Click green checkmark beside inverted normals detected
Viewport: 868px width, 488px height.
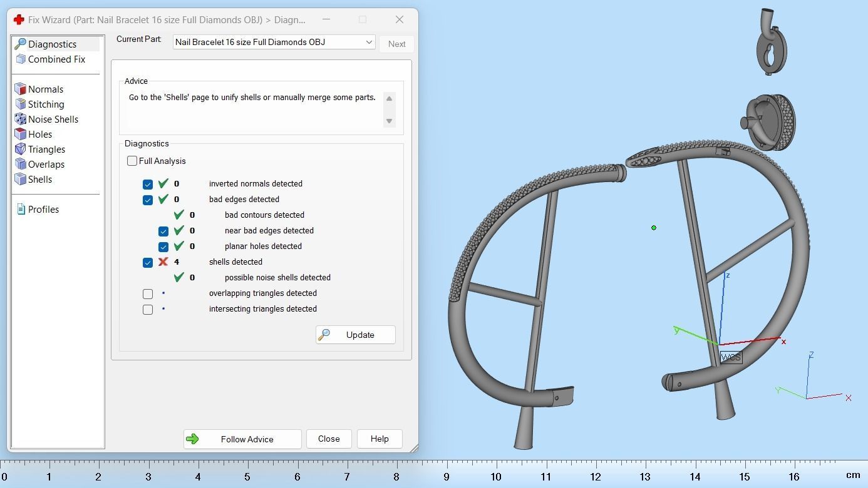coord(163,183)
